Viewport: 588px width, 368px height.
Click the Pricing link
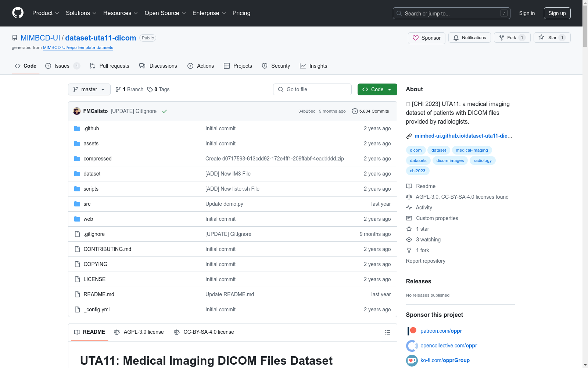tap(241, 13)
